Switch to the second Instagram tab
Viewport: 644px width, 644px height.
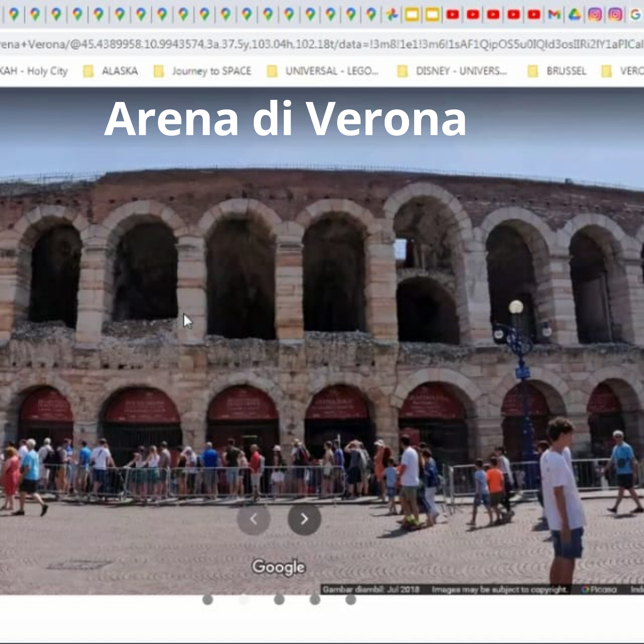click(615, 15)
